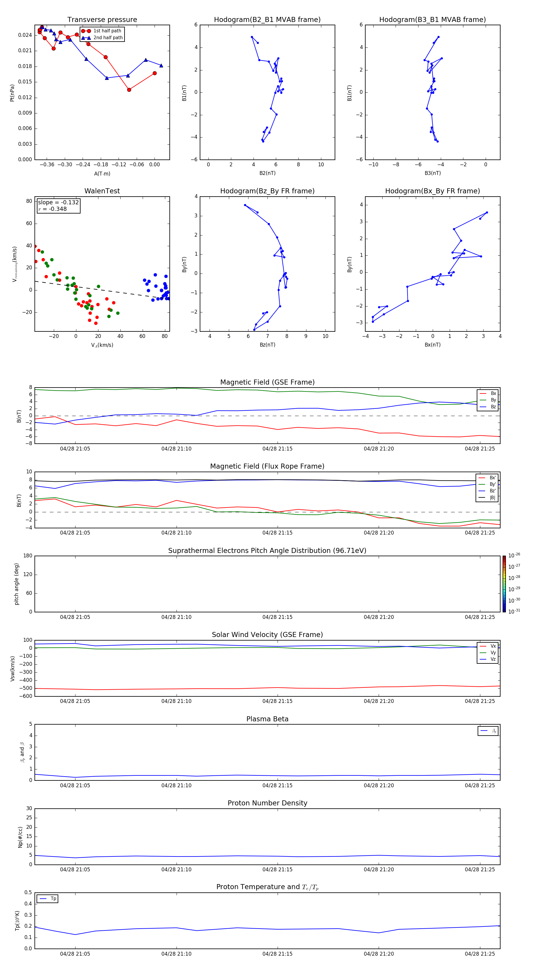
Task: Click the empty pitch angle distribution plot area
Action: click(x=267, y=584)
